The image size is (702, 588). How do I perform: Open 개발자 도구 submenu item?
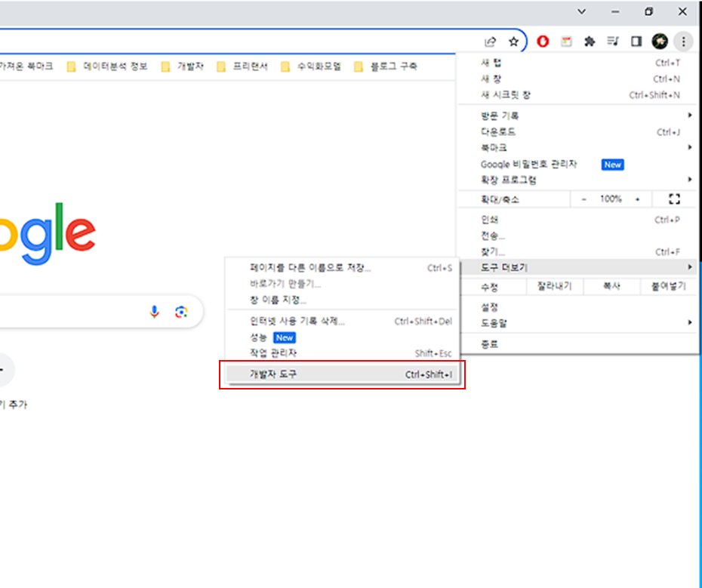click(x=343, y=374)
